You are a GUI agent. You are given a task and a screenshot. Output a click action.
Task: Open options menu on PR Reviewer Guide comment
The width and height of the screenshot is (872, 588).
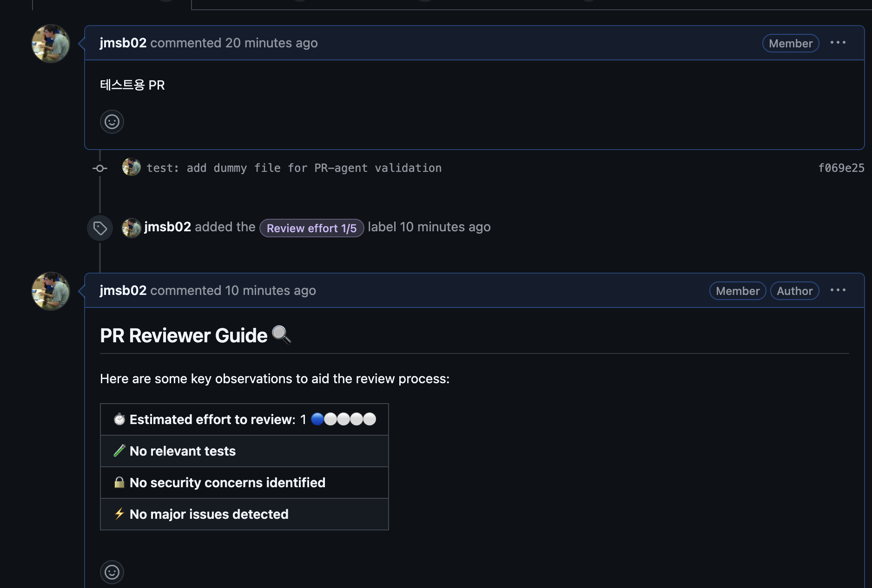tap(838, 290)
